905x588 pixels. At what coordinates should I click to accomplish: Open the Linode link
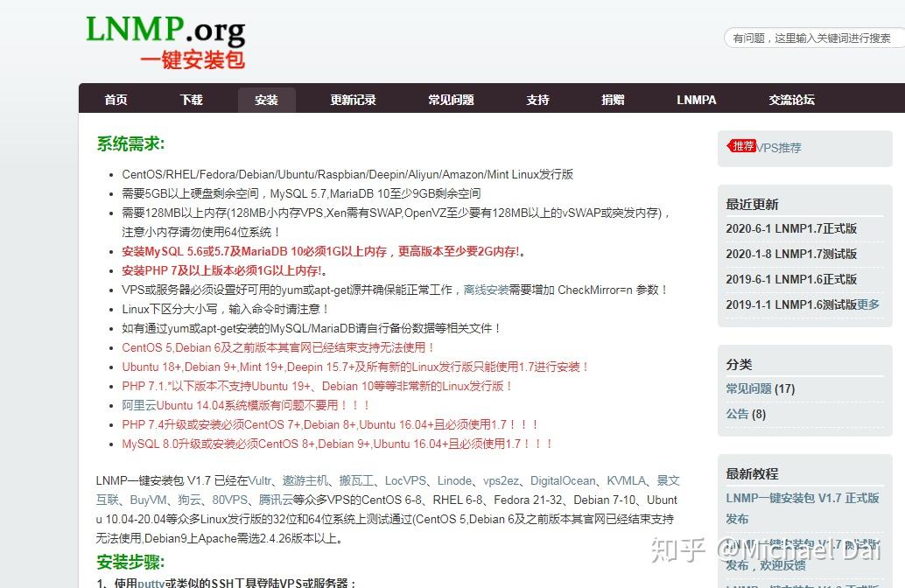(454, 480)
